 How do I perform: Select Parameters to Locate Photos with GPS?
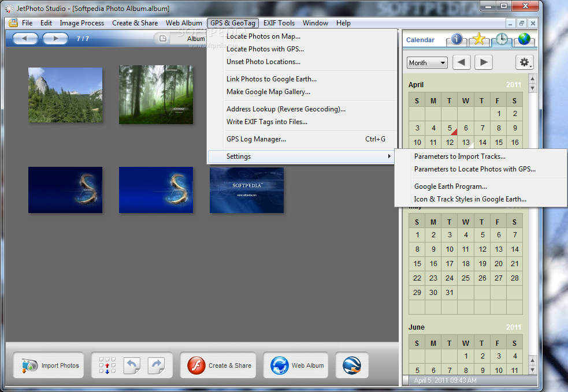481,169
